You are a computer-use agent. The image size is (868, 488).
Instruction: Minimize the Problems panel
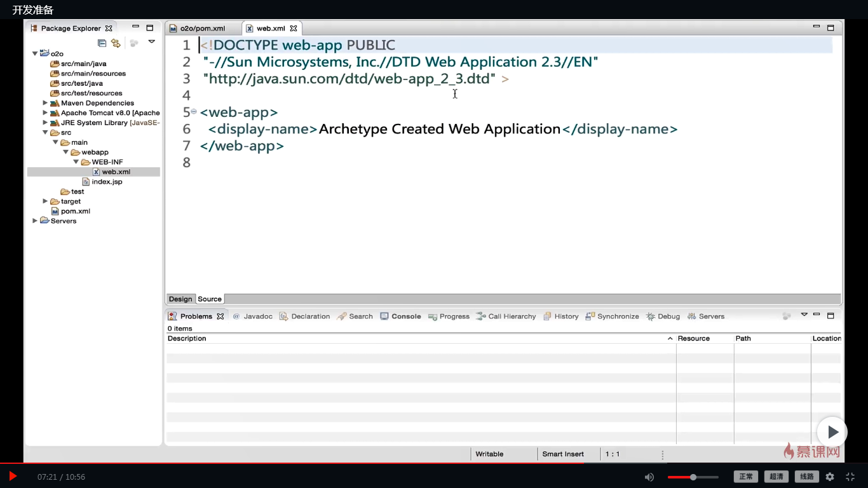click(x=817, y=315)
